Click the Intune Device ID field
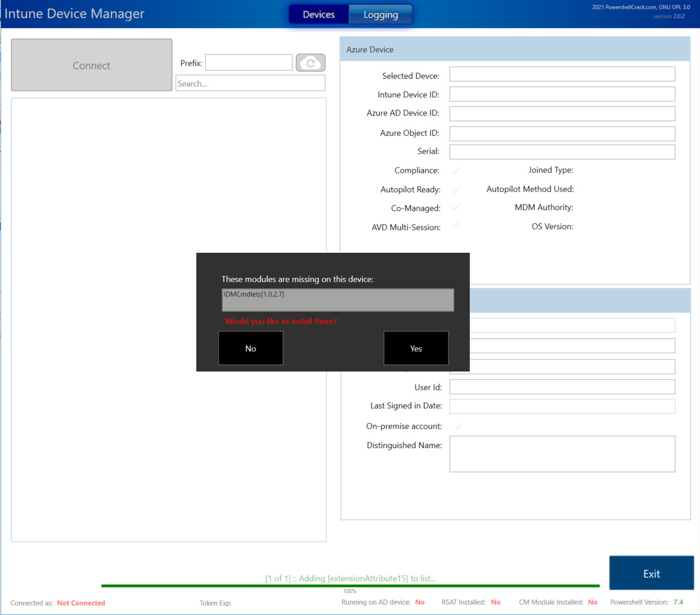This screenshot has width=700, height=615. (x=562, y=94)
